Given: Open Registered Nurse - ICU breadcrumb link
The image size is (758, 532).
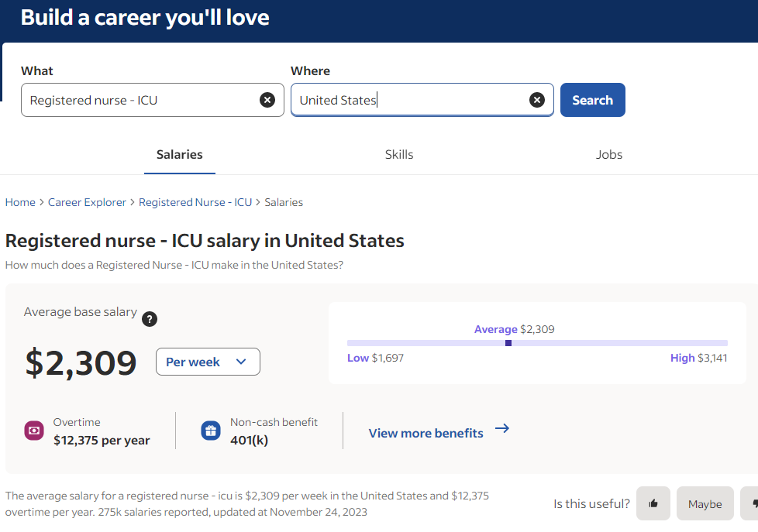Looking at the screenshot, I should coord(195,202).
